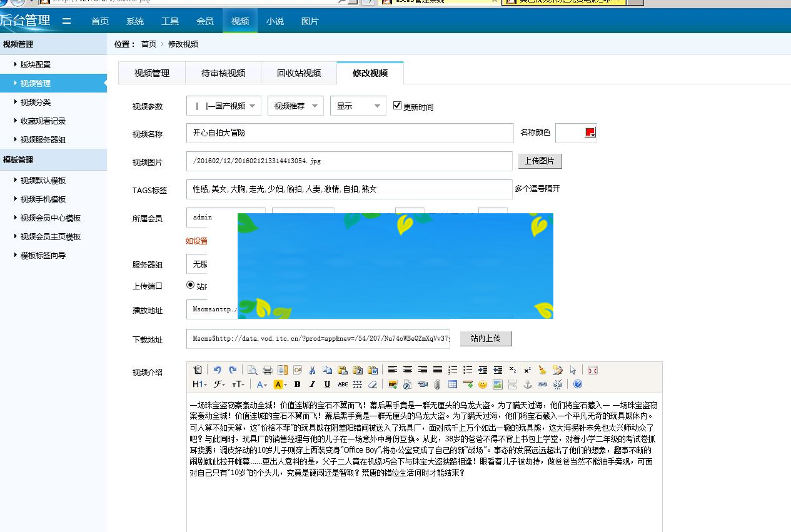The height and width of the screenshot is (532, 791).
Task: Select the 站内 upload radio button
Action: pyautogui.click(x=191, y=285)
